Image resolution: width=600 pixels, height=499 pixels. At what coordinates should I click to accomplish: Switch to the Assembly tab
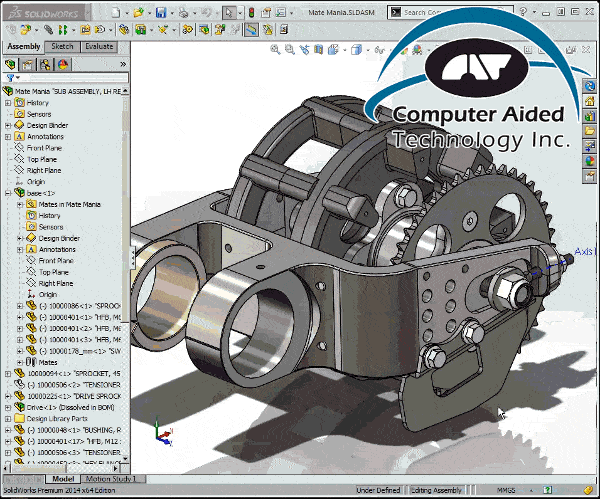[x=24, y=47]
